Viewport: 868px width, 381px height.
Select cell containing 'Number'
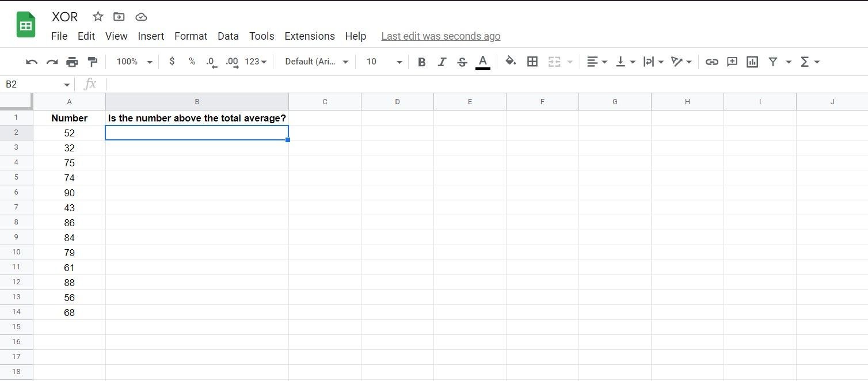point(70,118)
